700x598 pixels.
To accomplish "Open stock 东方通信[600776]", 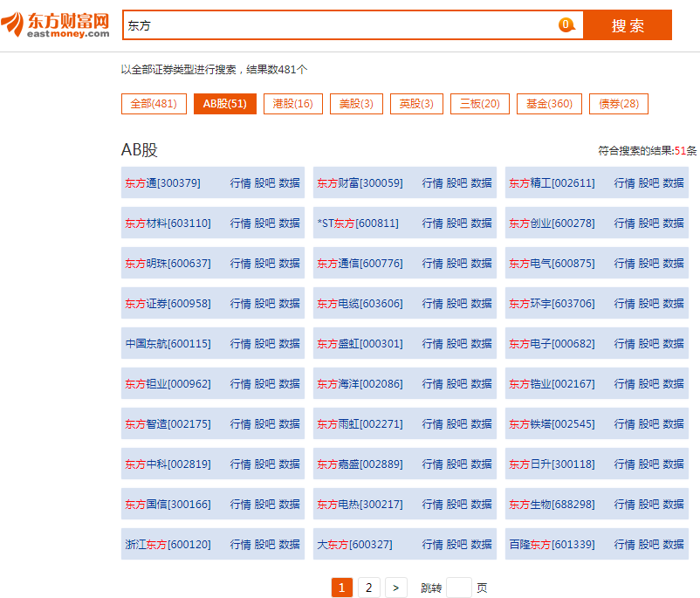I will 360,264.
